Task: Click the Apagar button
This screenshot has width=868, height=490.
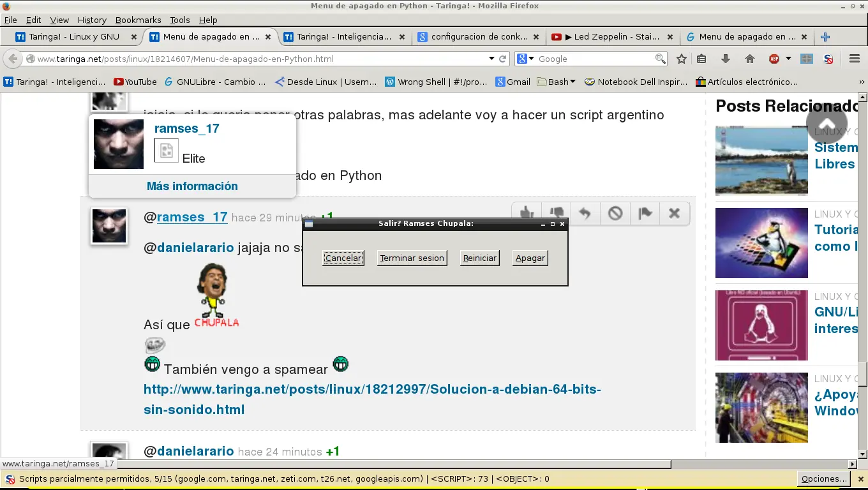Action: (x=530, y=258)
